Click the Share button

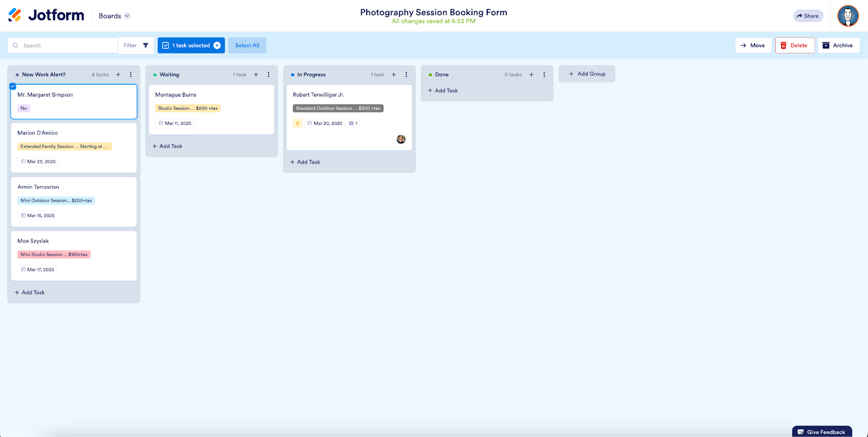[x=808, y=16]
